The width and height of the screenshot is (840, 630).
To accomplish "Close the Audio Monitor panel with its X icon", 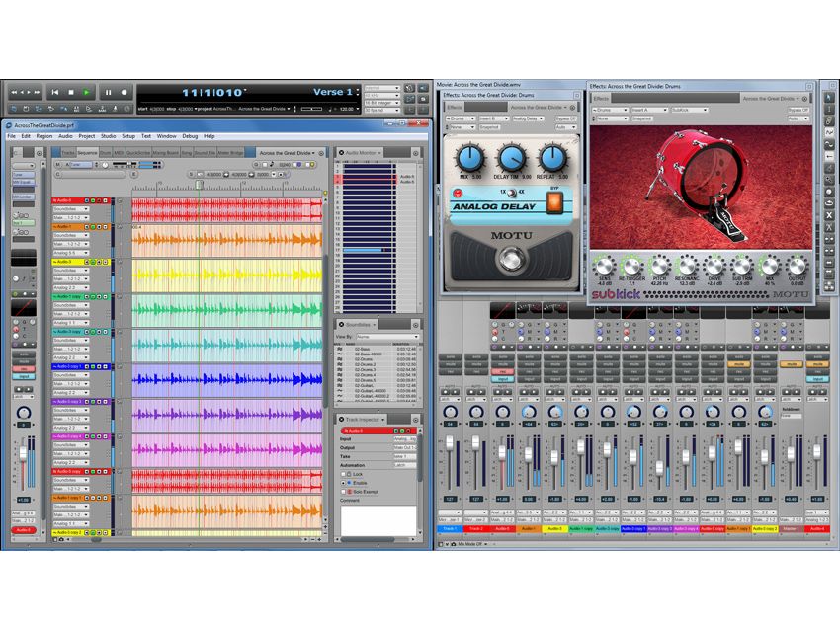I will click(341, 153).
